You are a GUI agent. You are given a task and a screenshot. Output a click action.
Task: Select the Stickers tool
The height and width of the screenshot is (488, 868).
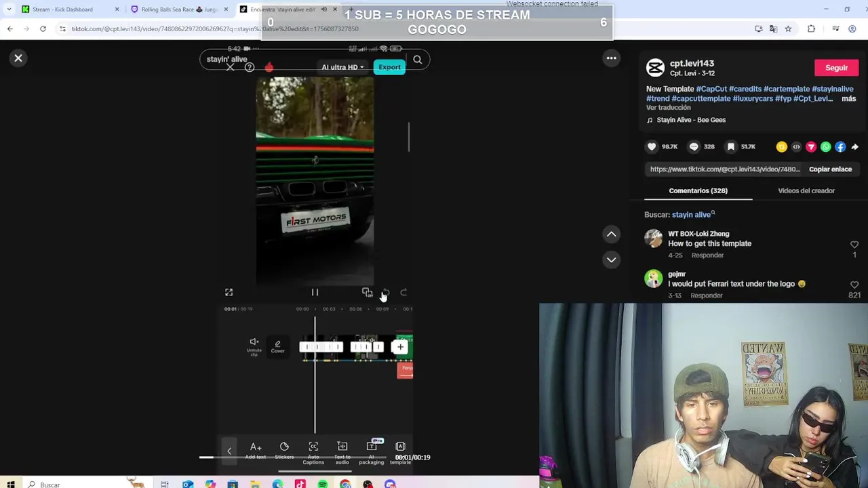point(284,450)
